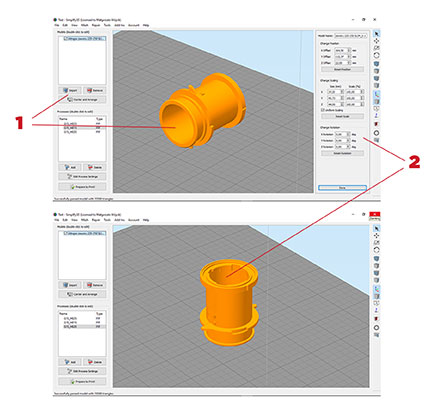Adjust the Y Rotation spinner arrows
434x411 pixels.
[x=349, y=140]
